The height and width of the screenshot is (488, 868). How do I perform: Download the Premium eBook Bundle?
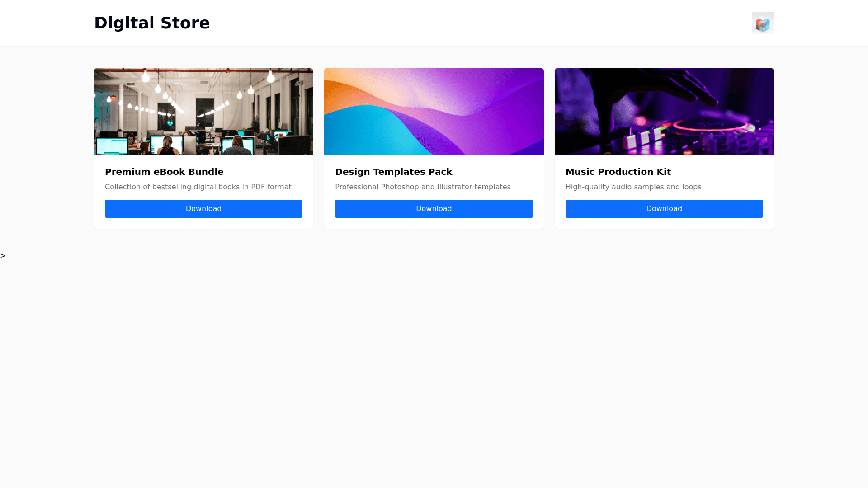203,209
